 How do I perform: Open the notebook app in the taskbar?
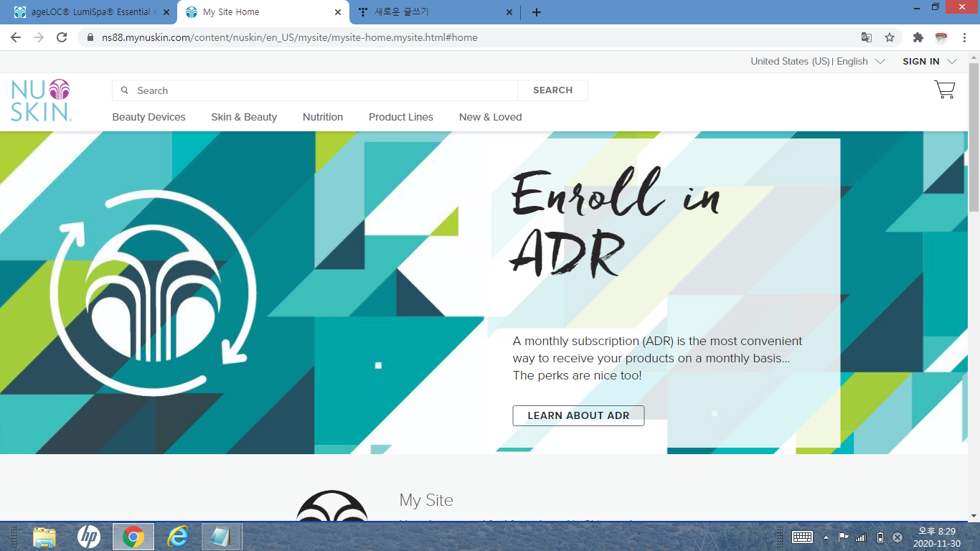click(x=221, y=537)
